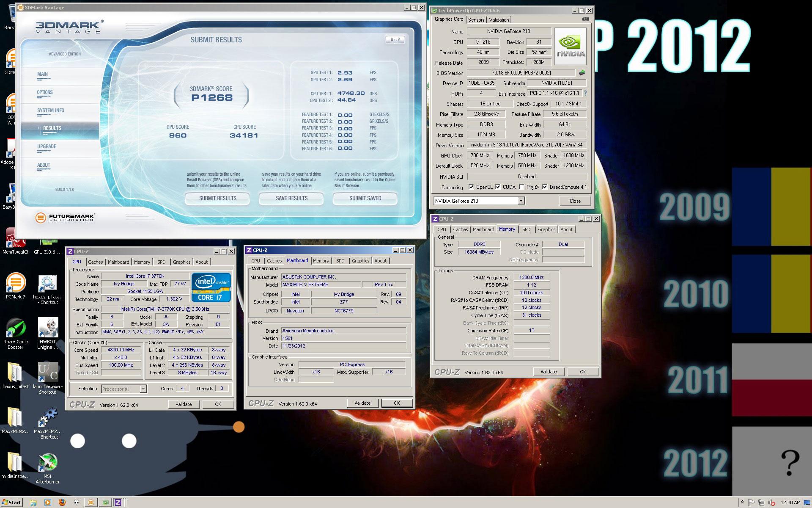Click DRAM Frequency 1200.0 MHz field
The width and height of the screenshot is (812, 508).
tap(532, 277)
